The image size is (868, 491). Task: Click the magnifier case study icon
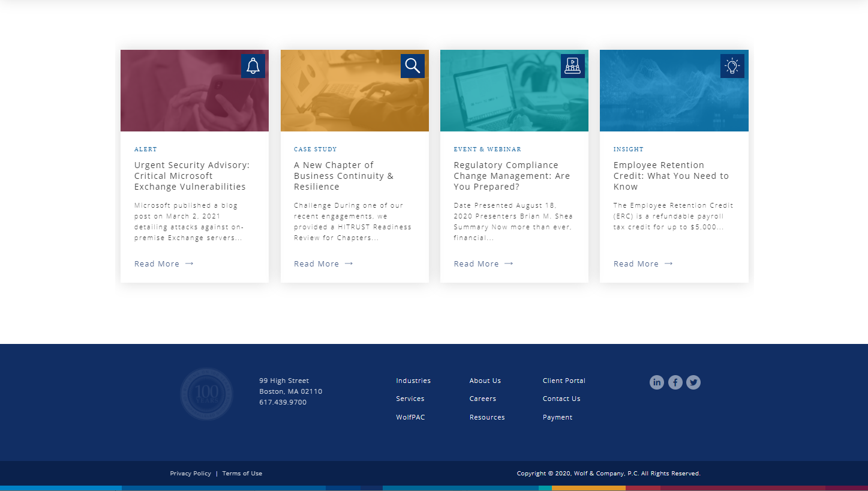coord(413,66)
